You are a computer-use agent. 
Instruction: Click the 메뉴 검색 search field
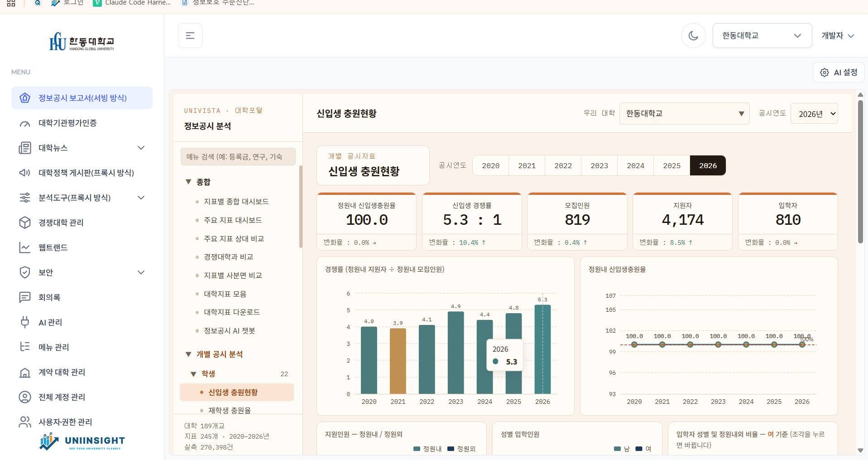238,157
